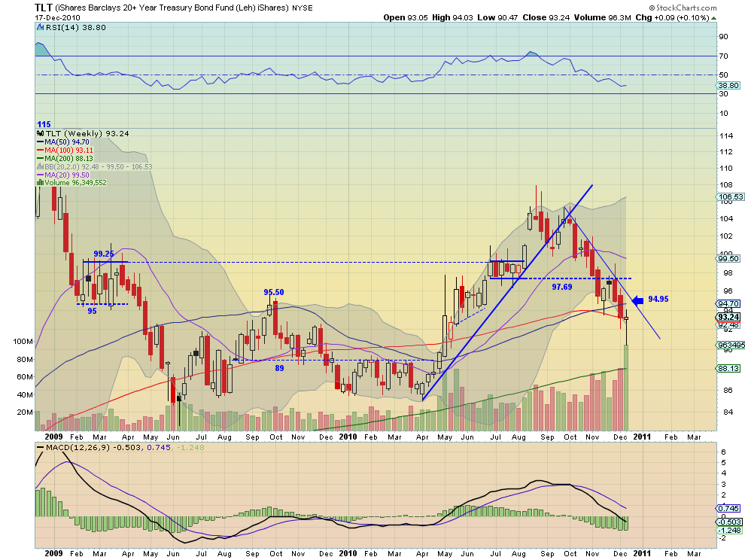Click the blue arrow pointing at 94.95

click(x=636, y=300)
